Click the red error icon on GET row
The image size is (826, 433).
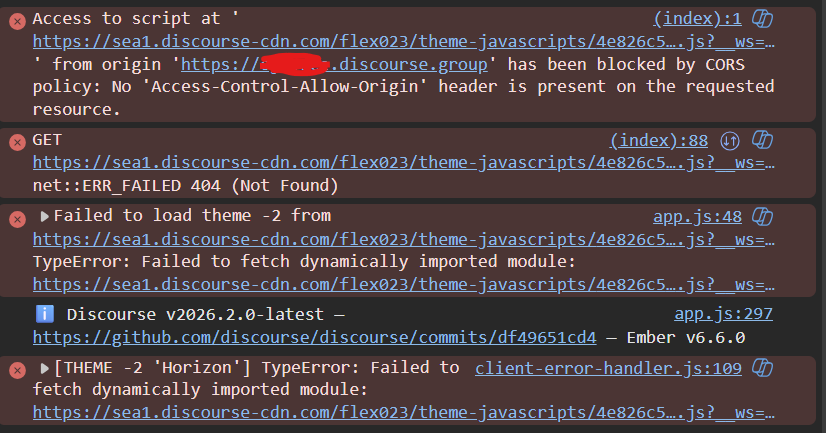click(17, 142)
